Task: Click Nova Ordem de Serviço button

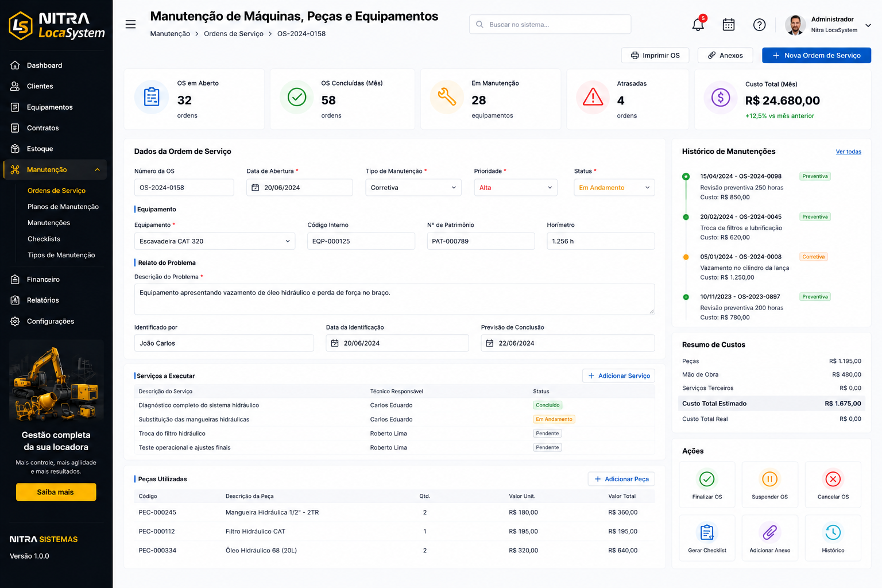Action: [817, 55]
